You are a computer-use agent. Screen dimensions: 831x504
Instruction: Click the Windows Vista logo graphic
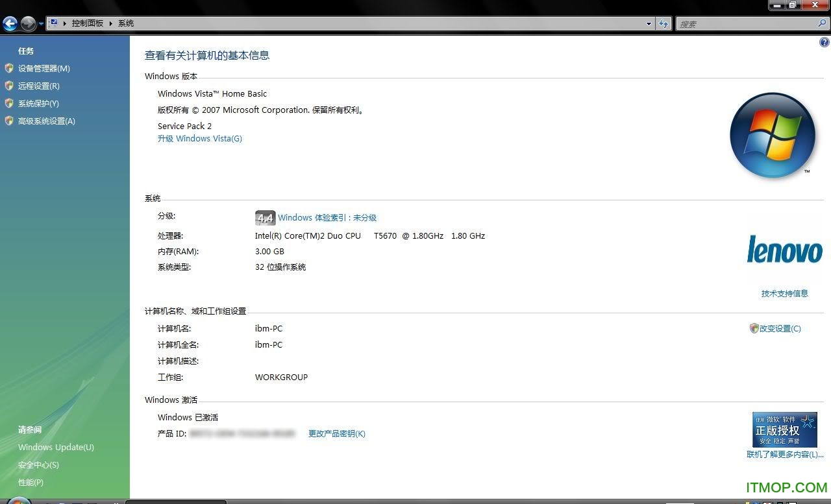pyautogui.click(x=773, y=135)
